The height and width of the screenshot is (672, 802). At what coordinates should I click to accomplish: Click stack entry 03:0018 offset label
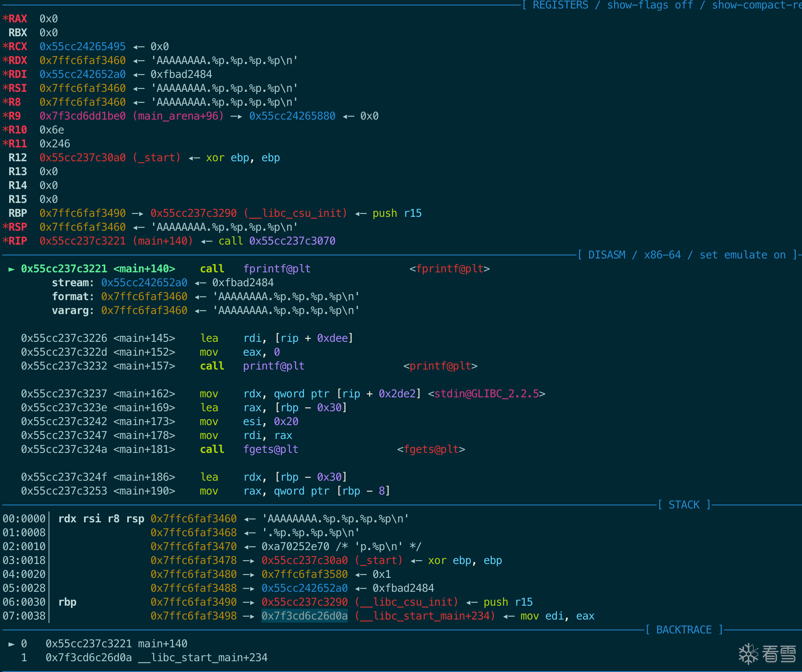pyautogui.click(x=24, y=561)
